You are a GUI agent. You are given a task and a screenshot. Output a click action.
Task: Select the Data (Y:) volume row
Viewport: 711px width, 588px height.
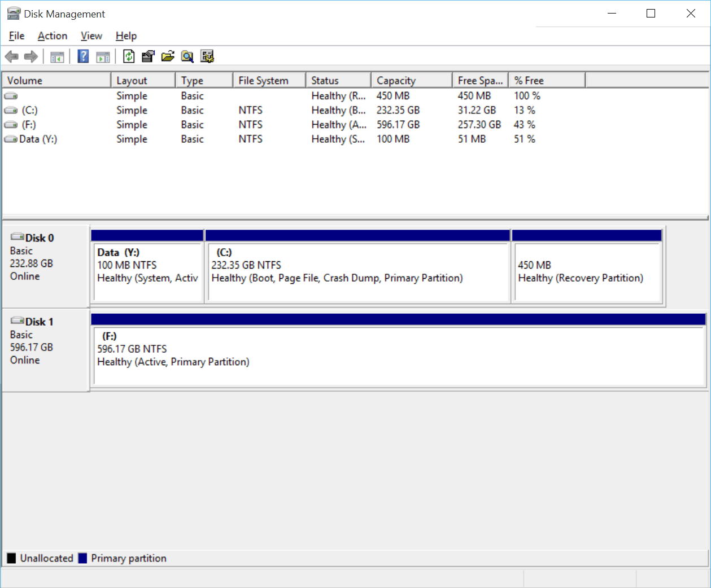[38, 139]
